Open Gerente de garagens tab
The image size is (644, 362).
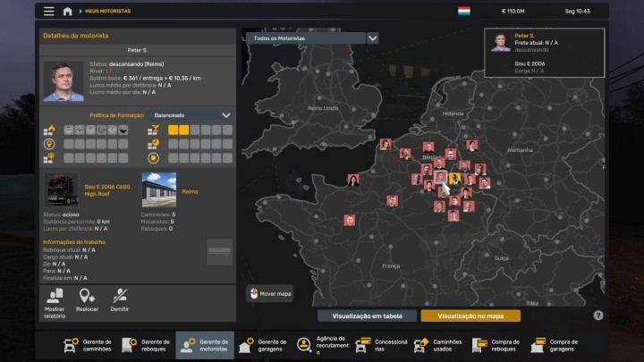coord(263,345)
